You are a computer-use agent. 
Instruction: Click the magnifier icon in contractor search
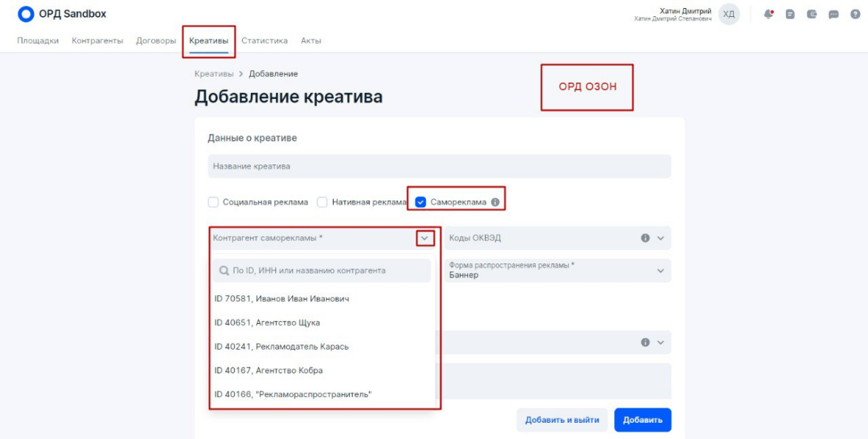224,271
